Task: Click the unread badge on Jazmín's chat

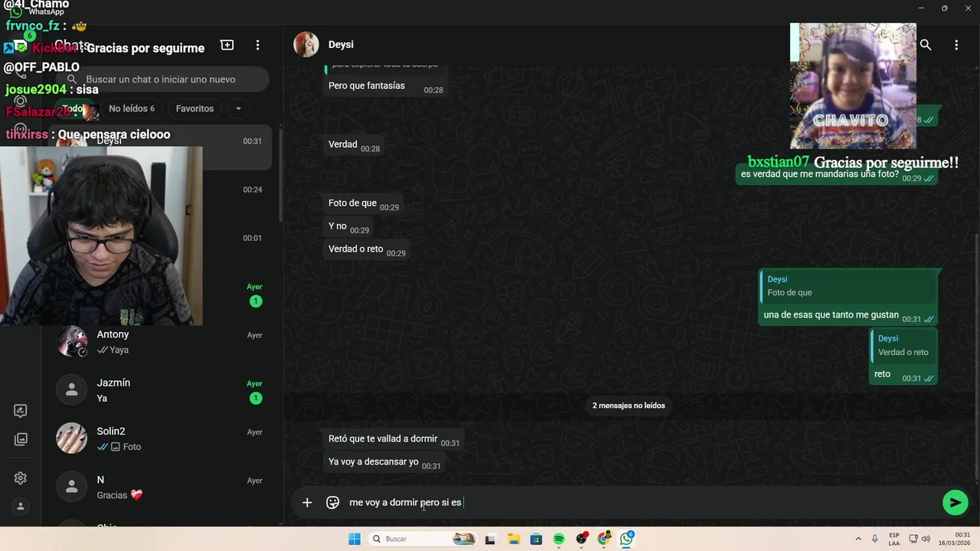Action: [256, 398]
